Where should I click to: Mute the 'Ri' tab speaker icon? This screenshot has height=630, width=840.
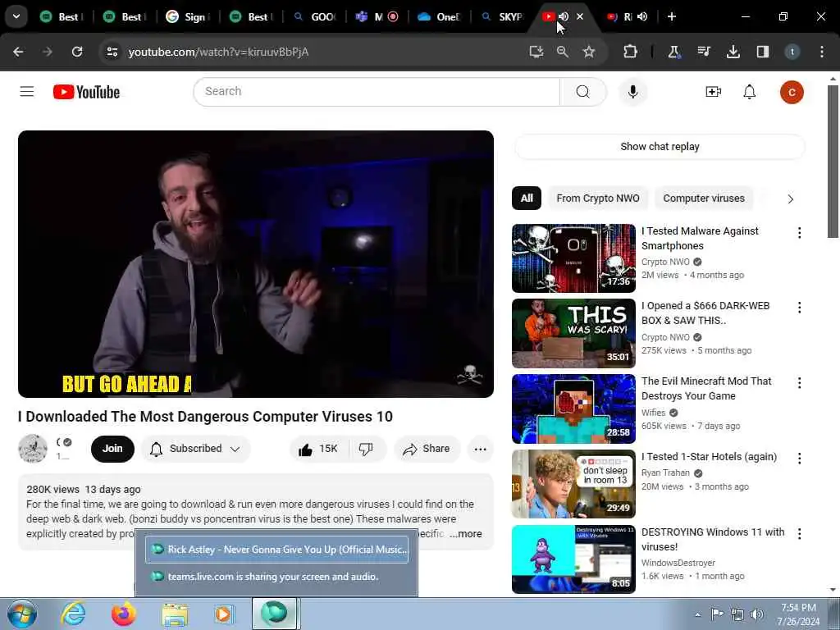(x=642, y=16)
